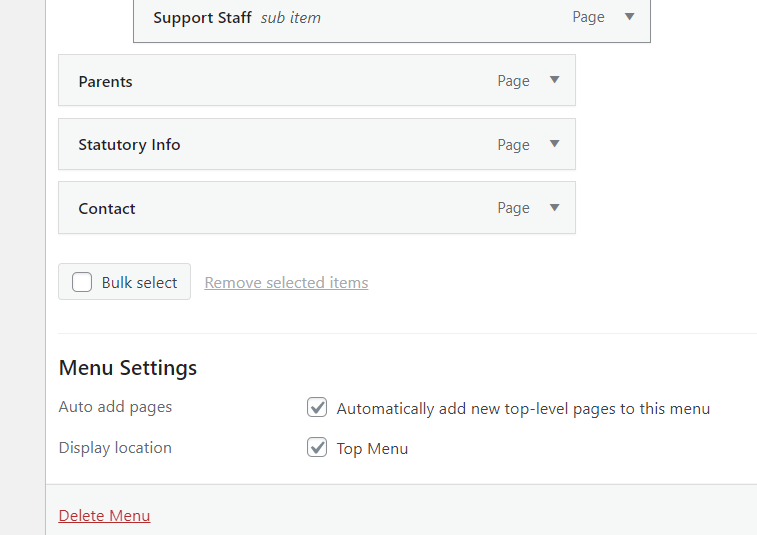Screen dimensions: 757x535
Task: Click the Delete Menu link
Action: coord(104,516)
